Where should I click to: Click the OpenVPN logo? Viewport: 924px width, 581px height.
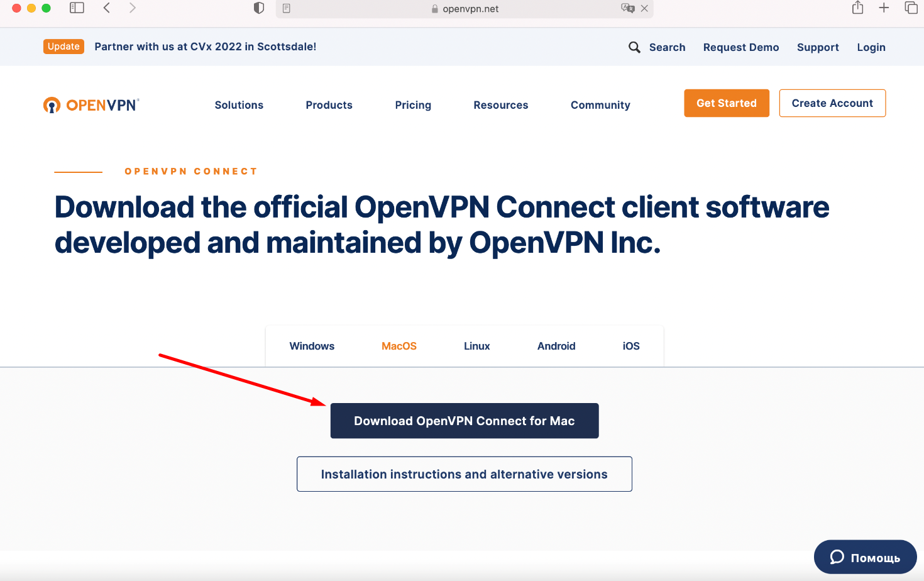92,105
